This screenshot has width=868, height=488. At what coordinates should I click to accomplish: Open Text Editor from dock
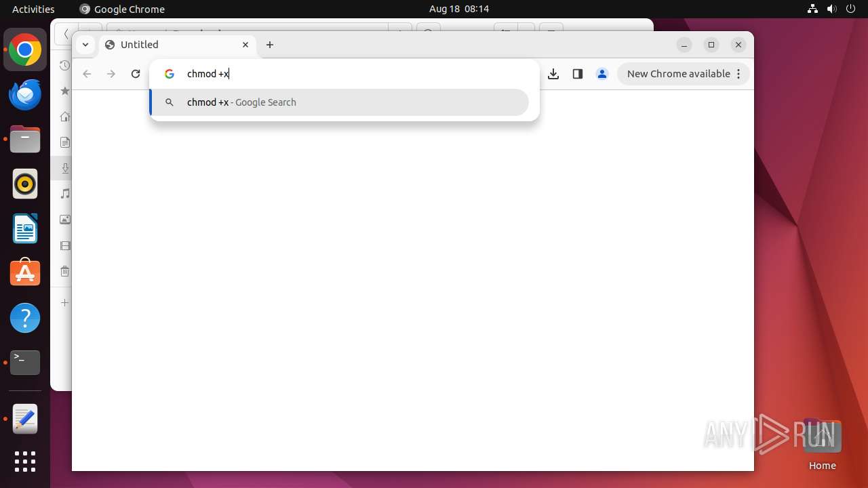coord(25,420)
